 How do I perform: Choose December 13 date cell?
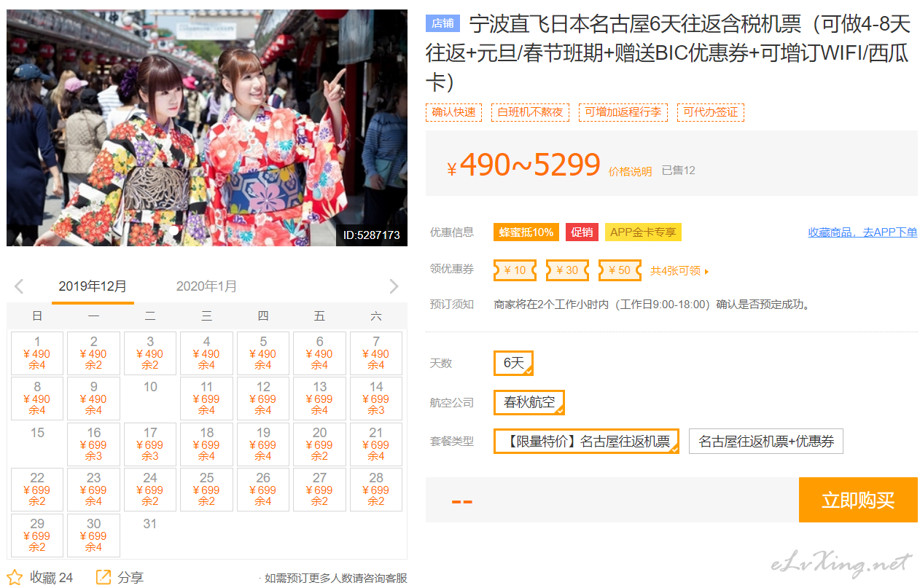(319, 399)
